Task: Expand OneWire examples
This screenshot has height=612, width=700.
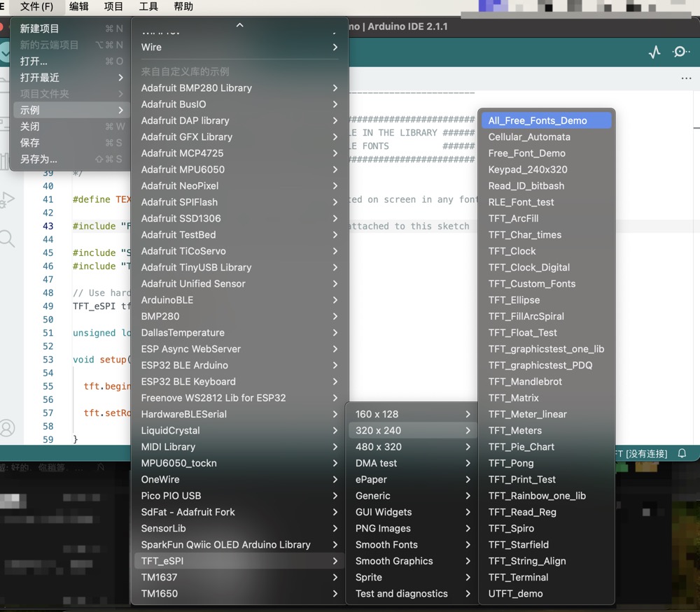Action: pyautogui.click(x=239, y=480)
